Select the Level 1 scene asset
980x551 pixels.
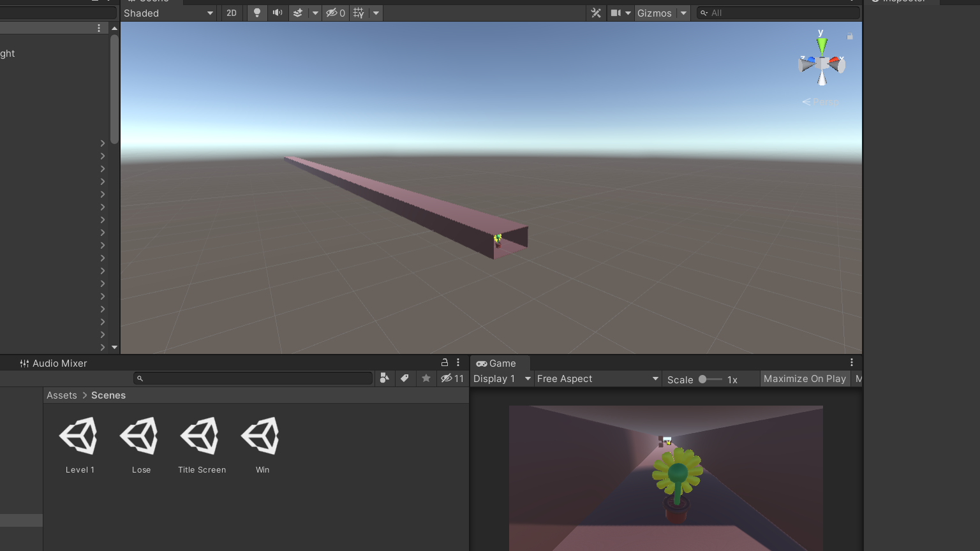click(x=80, y=445)
